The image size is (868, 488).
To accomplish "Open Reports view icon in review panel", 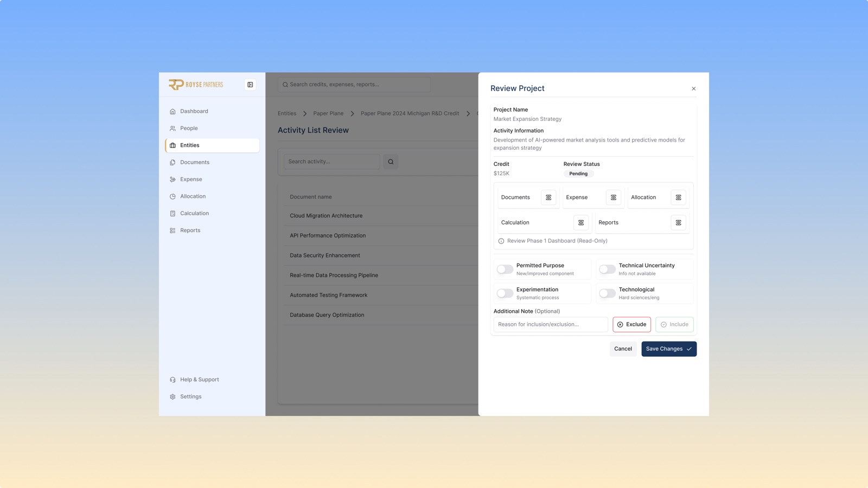I will pyautogui.click(x=679, y=222).
